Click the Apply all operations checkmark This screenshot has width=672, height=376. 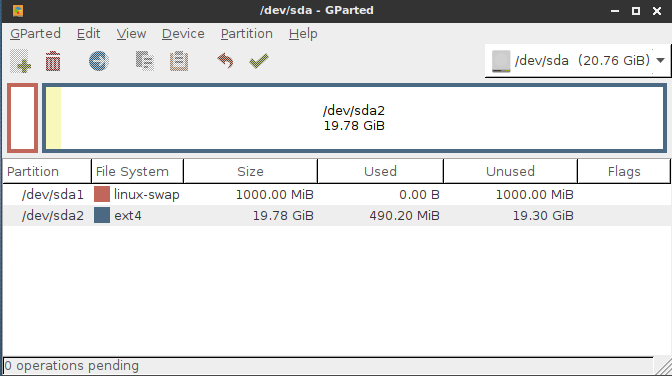(259, 61)
